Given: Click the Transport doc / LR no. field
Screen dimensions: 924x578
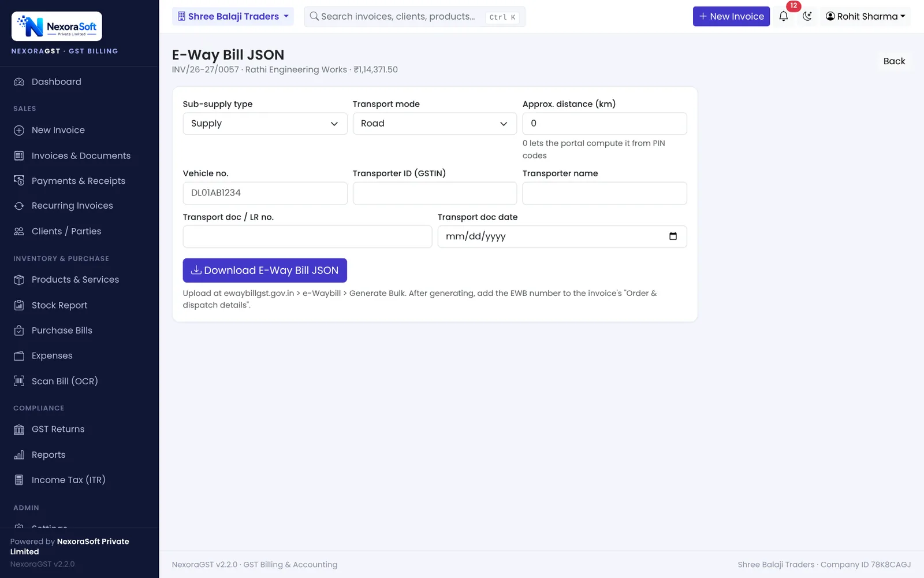Looking at the screenshot, I should tap(307, 236).
